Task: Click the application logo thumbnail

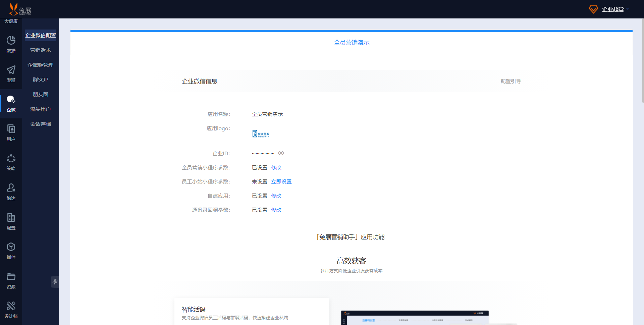Action: 261,134
